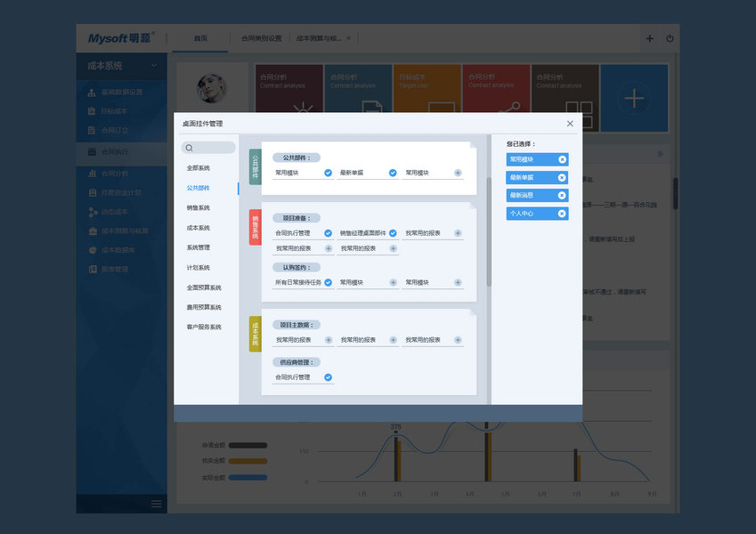Viewport: 756px width, 534px height.
Task: Click the red 销售系统 vertical tab
Action: [x=255, y=228]
